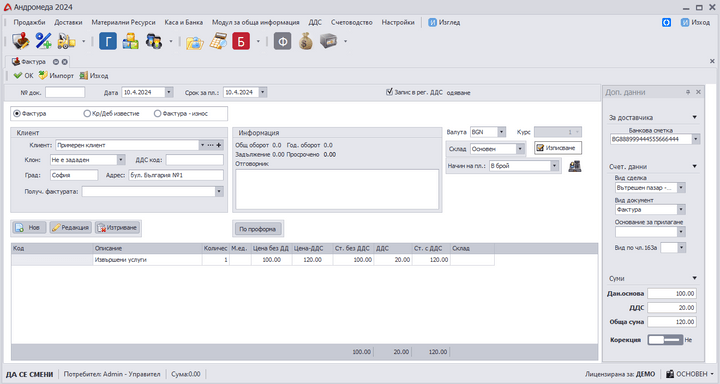Screen dimensions: 720x384
Task: Select the Кр/Деб известие radio button
Action: (x=87, y=113)
